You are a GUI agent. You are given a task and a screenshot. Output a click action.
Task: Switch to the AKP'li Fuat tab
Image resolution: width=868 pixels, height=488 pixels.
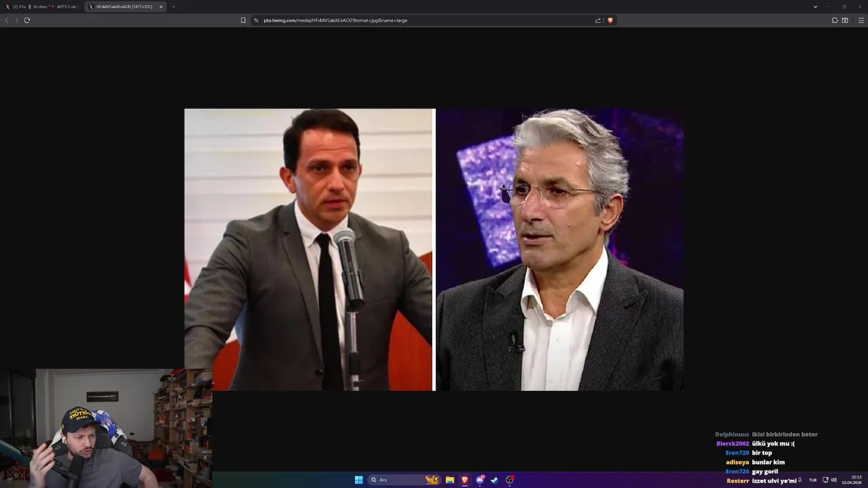pos(66,7)
